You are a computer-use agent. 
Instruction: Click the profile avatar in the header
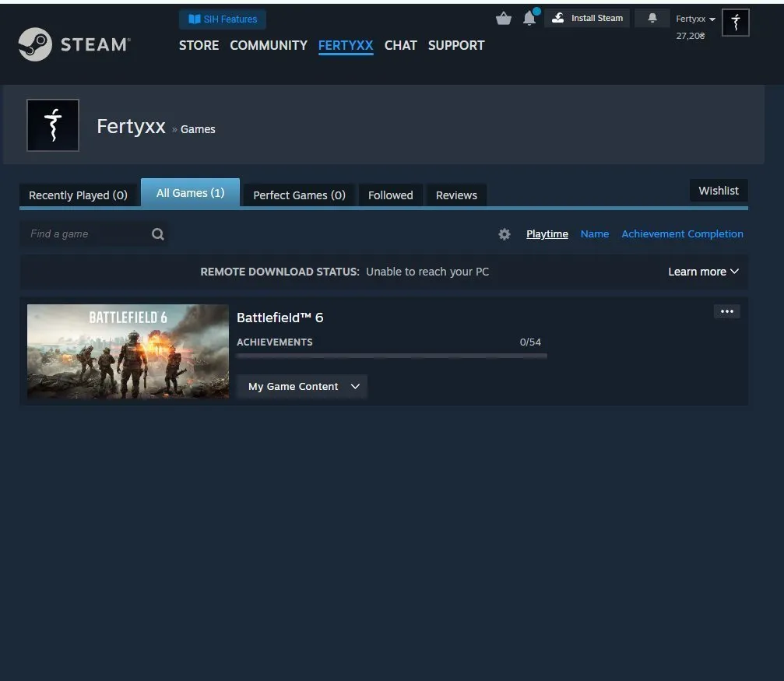pos(736,23)
